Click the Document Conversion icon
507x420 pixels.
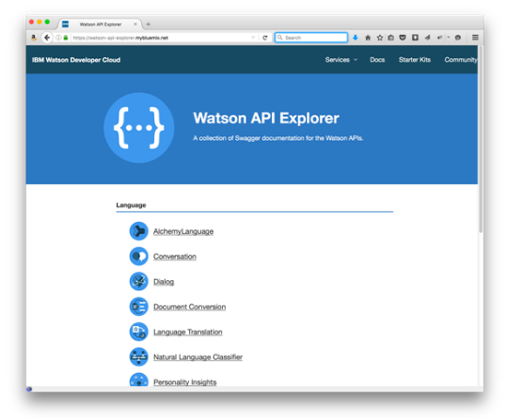[x=138, y=307]
